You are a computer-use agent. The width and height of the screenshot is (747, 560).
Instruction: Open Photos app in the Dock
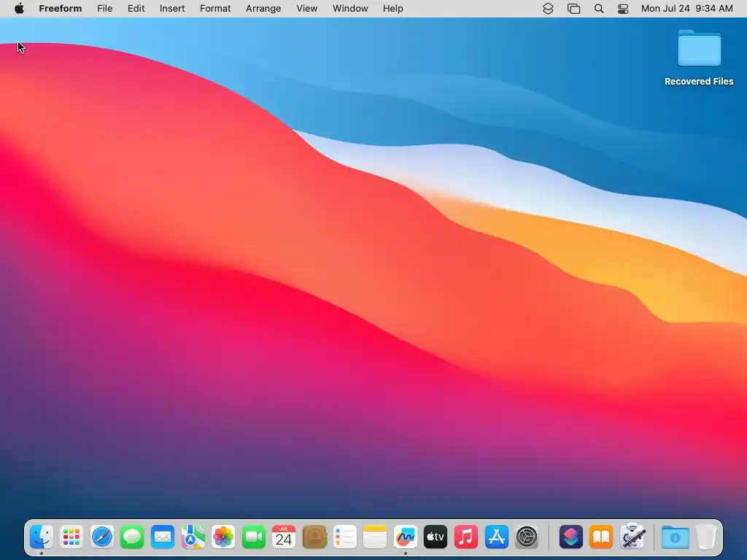pyautogui.click(x=223, y=537)
